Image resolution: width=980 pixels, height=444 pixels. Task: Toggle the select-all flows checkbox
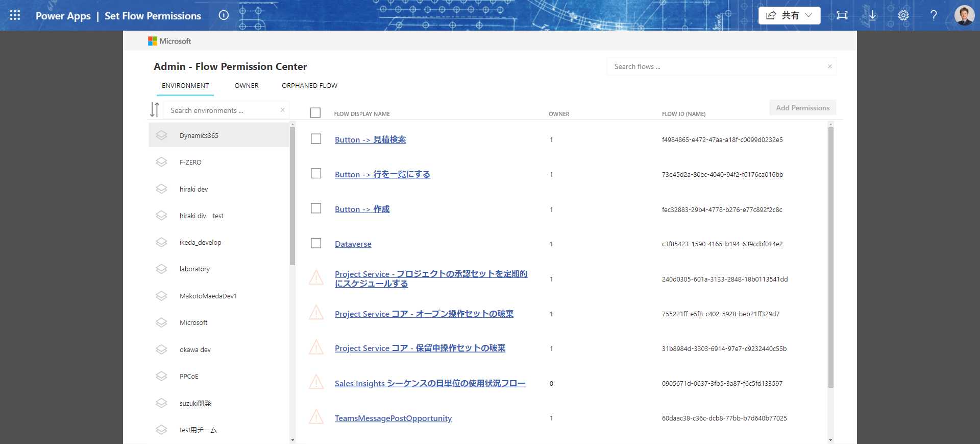315,112
